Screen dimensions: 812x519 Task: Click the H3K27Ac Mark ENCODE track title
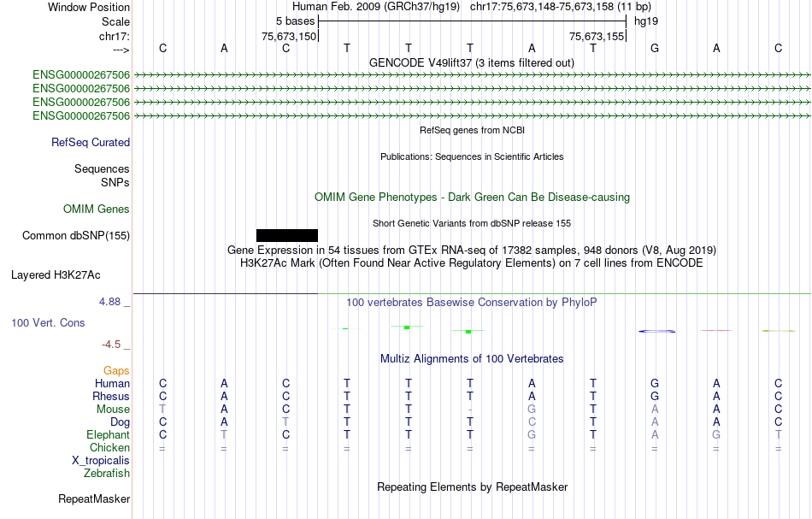pyautogui.click(x=472, y=263)
